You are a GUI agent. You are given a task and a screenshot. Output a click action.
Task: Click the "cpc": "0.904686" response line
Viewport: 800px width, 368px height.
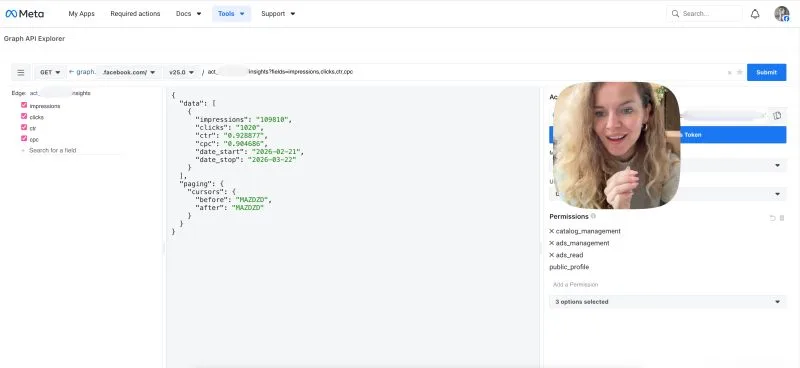(231, 143)
